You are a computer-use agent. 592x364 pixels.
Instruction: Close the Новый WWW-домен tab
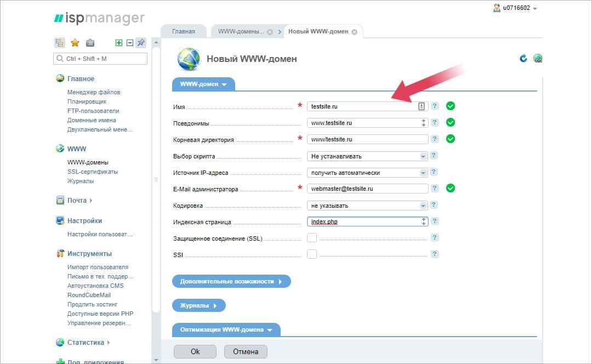pyautogui.click(x=354, y=32)
